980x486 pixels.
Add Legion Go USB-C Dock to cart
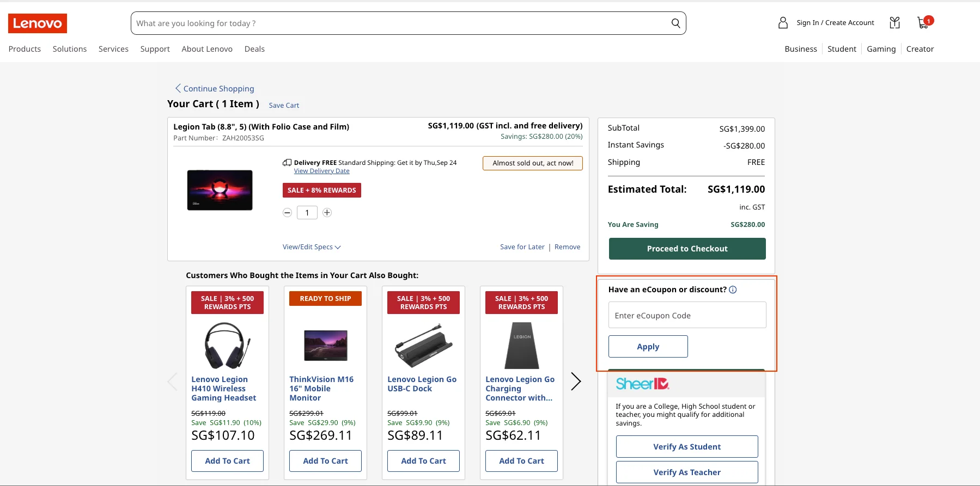pyautogui.click(x=424, y=461)
